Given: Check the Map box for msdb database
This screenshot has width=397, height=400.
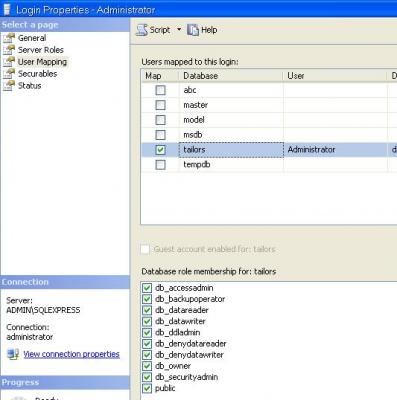Looking at the screenshot, I should (x=160, y=135).
